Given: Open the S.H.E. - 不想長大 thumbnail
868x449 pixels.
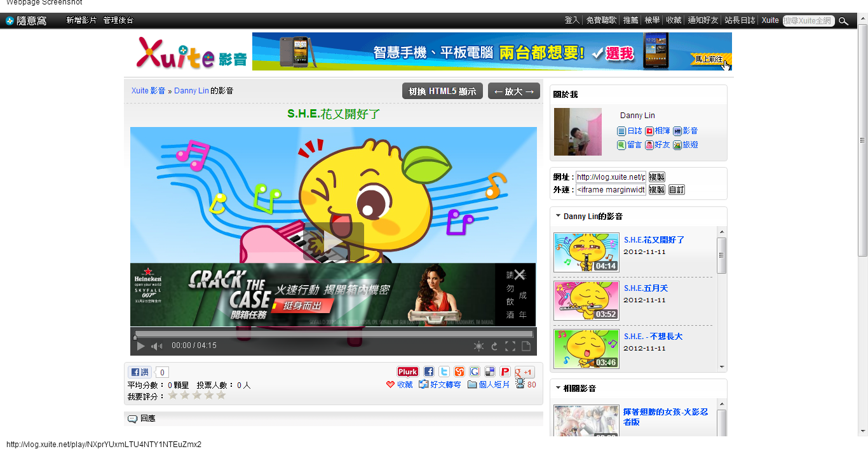Looking at the screenshot, I should click(x=586, y=349).
